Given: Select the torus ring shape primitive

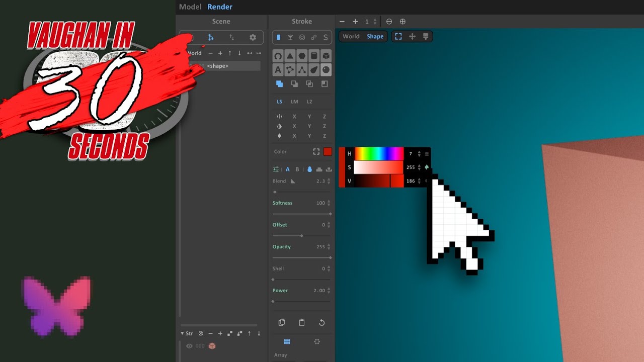Looking at the screenshot, I should click(x=278, y=56).
